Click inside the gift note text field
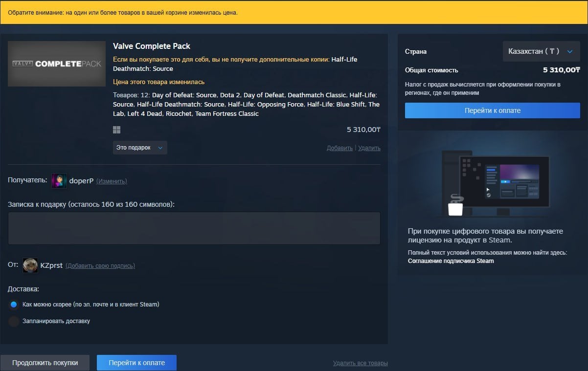588x371 pixels. (194, 227)
